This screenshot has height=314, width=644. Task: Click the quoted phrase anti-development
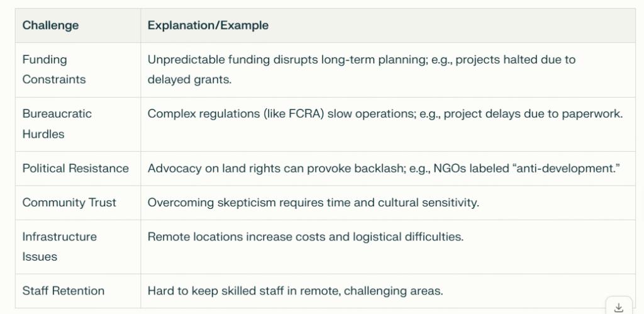tap(567, 168)
